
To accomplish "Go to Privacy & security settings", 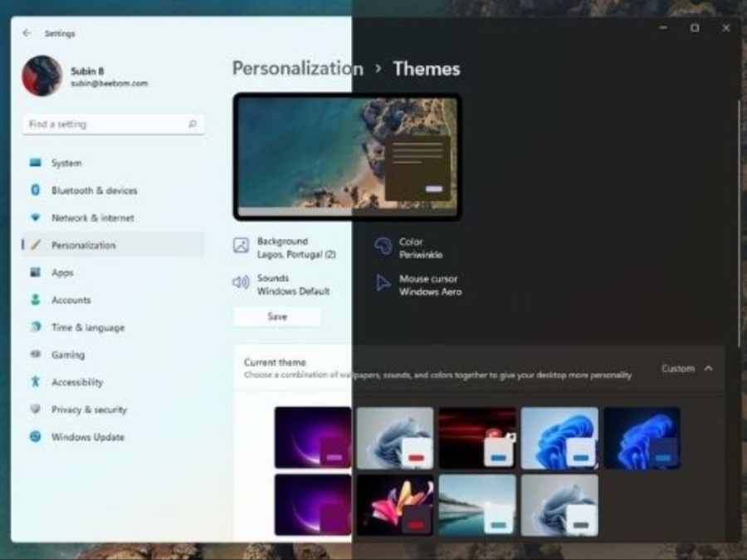I will tap(89, 409).
